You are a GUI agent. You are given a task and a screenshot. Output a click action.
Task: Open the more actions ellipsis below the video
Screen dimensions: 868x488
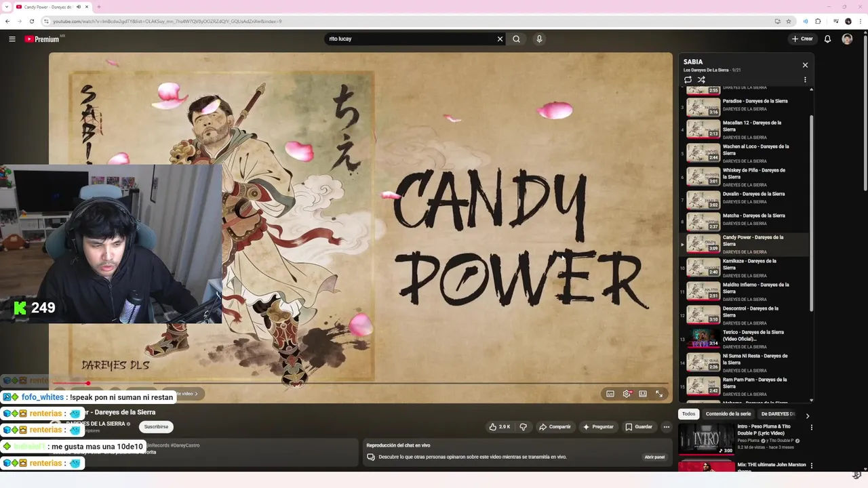pos(667,427)
